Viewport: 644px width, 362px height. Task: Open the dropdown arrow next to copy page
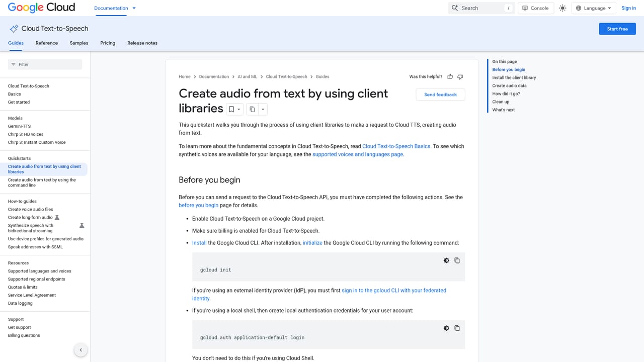263,109
